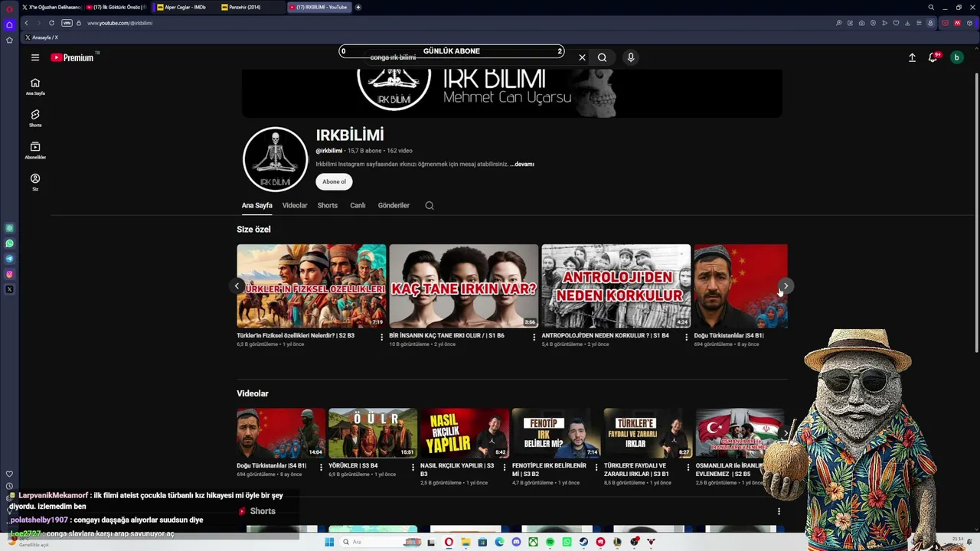
Task: Show next videos in Size özel carousel
Action: pyautogui.click(x=786, y=286)
